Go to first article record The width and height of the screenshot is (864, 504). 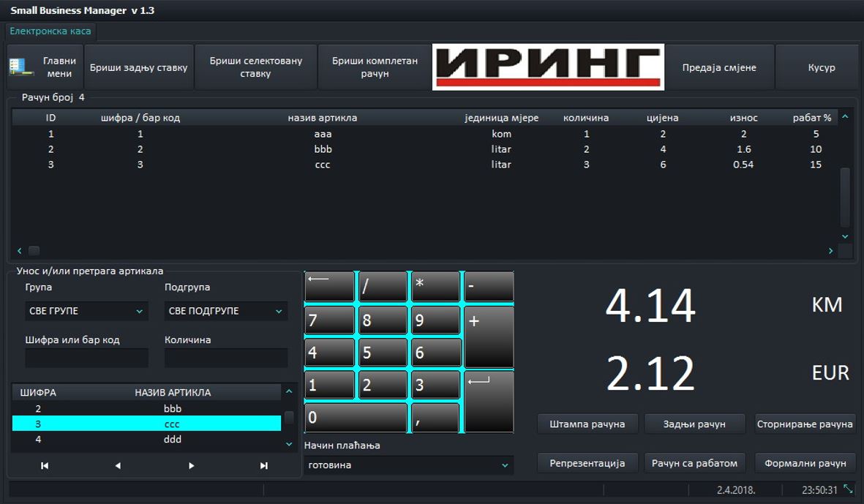[45, 466]
